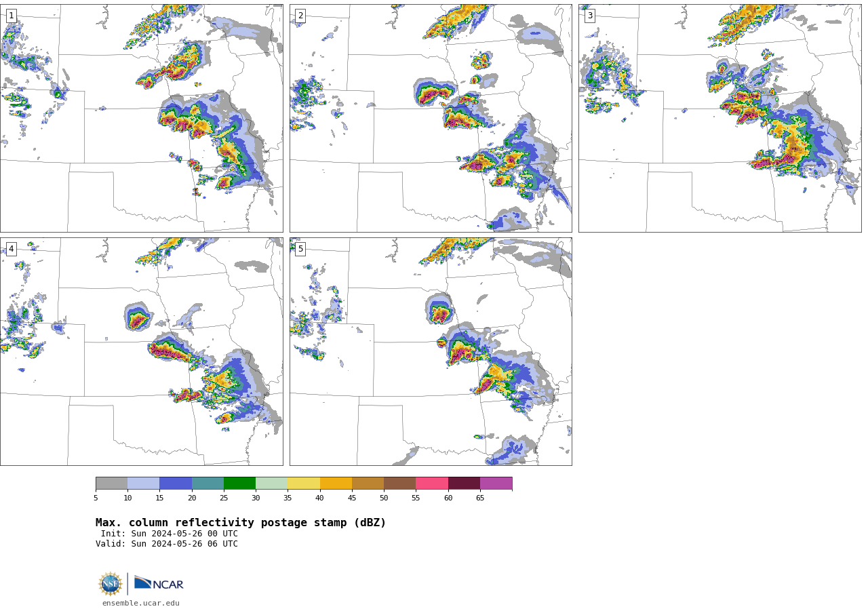Screen dimensions: 868x611
Task: Click the light blue 10-15 dBZ swatch
Action: click(143, 483)
